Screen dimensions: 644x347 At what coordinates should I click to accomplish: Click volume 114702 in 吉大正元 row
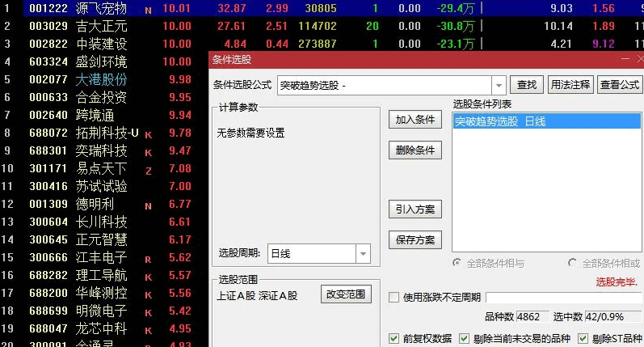(x=318, y=26)
